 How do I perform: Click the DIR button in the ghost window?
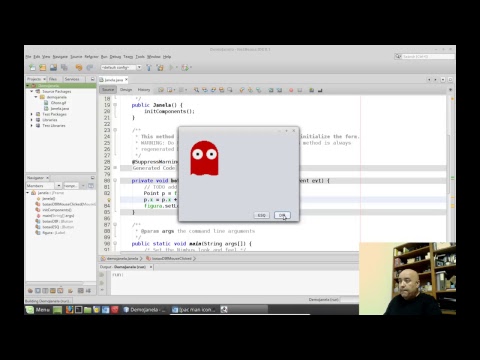click(282, 215)
